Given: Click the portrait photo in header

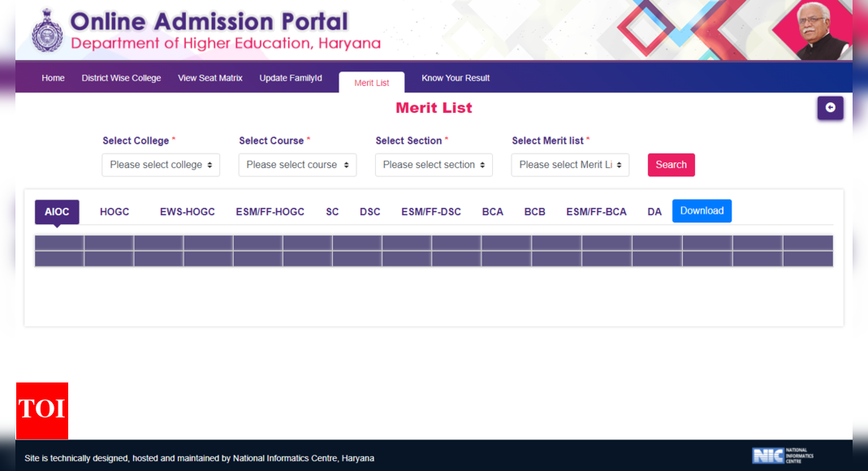Looking at the screenshot, I should click(x=822, y=32).
